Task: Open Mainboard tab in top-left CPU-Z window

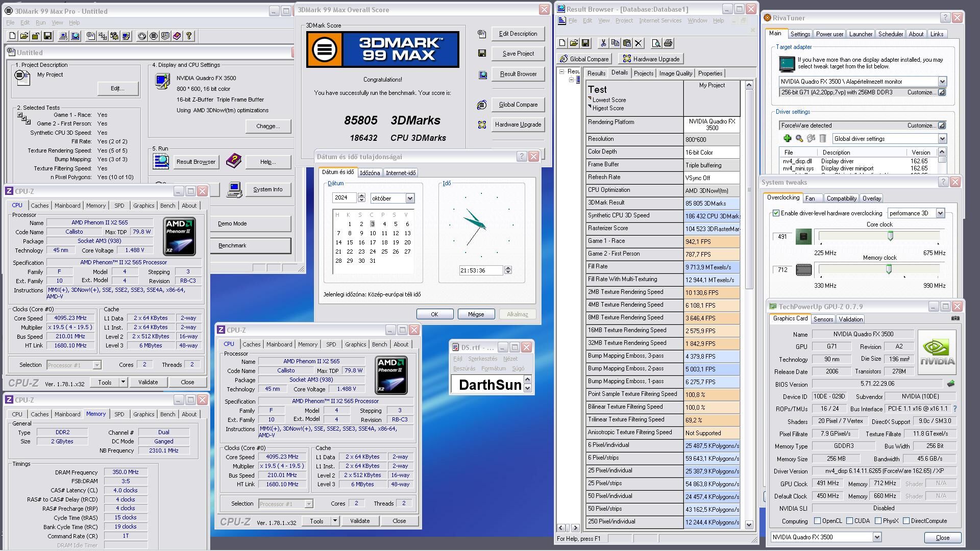Action: coord(67,206)
